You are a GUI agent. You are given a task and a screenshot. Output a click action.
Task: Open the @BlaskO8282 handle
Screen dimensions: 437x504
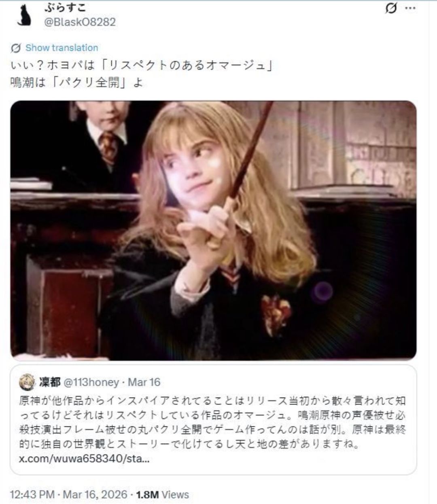click(79, 22)
